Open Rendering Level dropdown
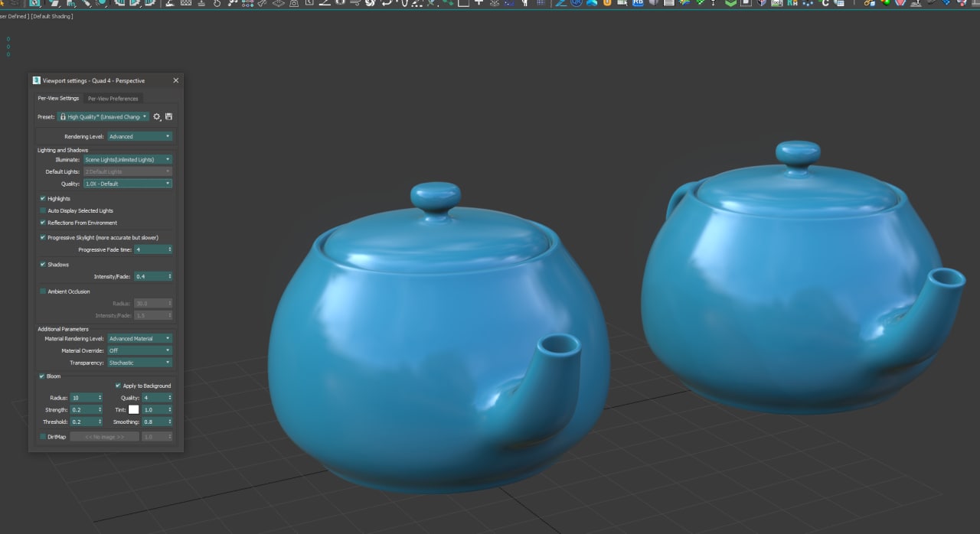Image resolution: width=980 pixels, height=534 pixels. [x=139, y=136]
